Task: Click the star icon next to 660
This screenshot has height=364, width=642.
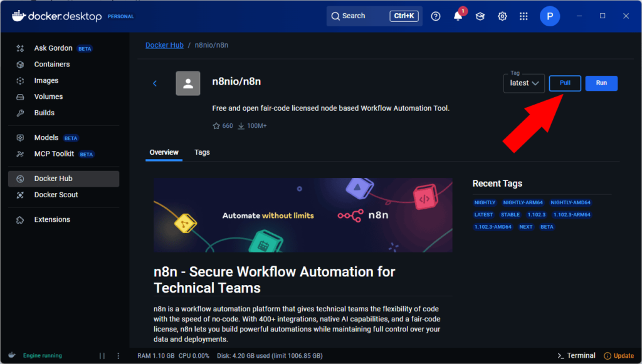Action: point(216,126)
